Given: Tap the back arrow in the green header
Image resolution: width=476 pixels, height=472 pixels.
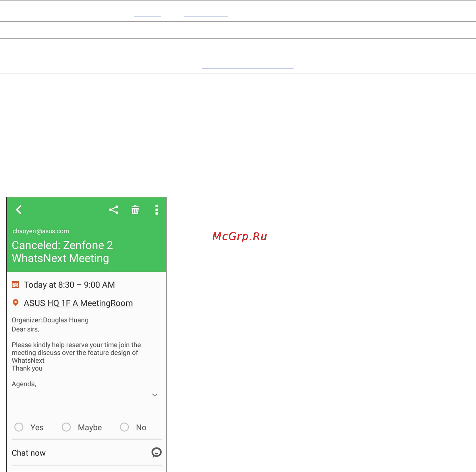Looking at the screenshot, I should 19,210.
